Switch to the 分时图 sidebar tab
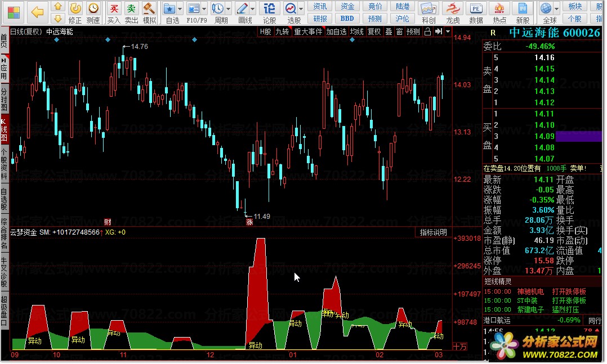 tap(4, 100)
